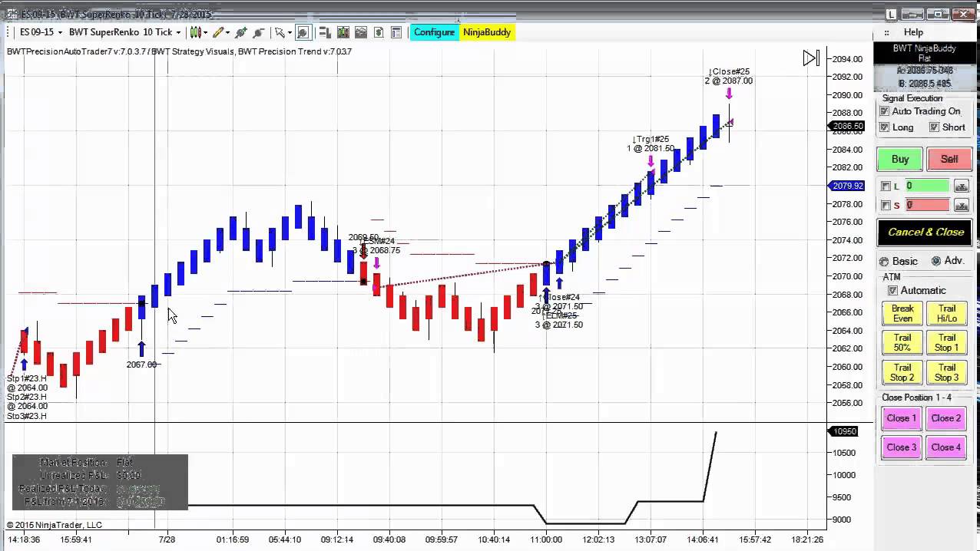Open the data box icon
Image resolution: width=980 pixels, height=551 pixels.
[x=324, y=32]
